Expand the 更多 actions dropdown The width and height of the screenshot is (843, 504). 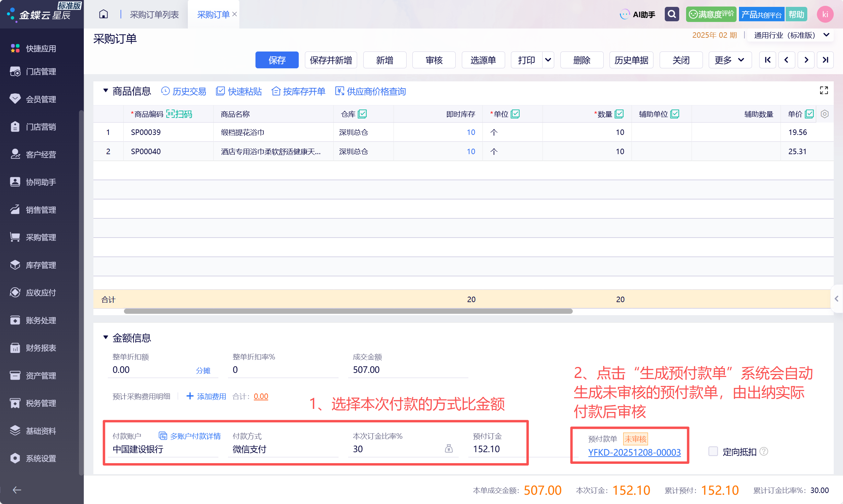(x=730, y=60)
